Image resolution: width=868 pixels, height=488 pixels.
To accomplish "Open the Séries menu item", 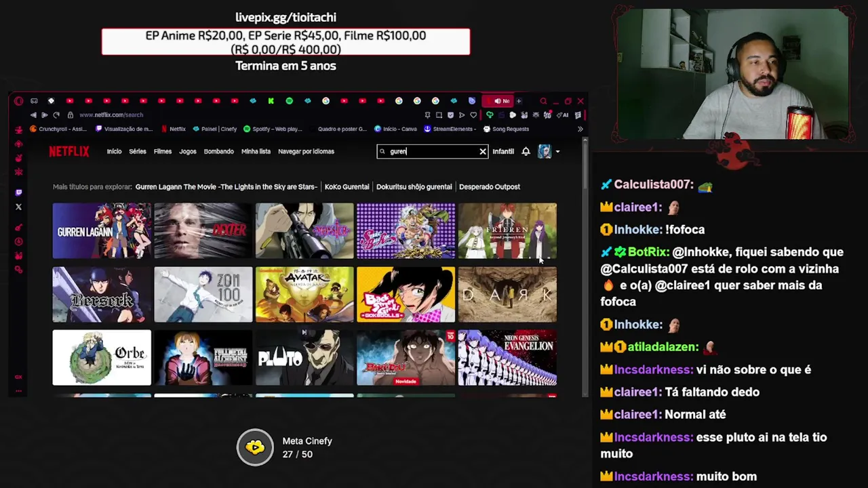I will point(138,152).
